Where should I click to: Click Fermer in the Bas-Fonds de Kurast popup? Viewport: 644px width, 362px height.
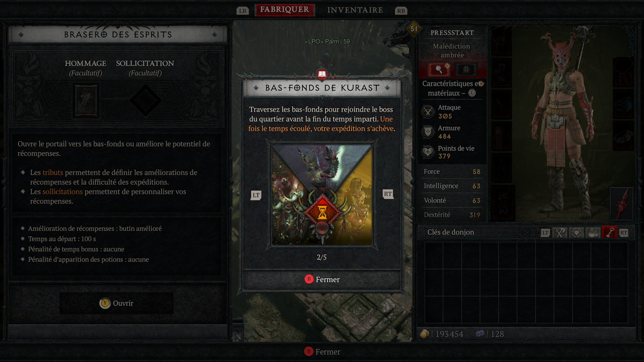pos(322,280)
